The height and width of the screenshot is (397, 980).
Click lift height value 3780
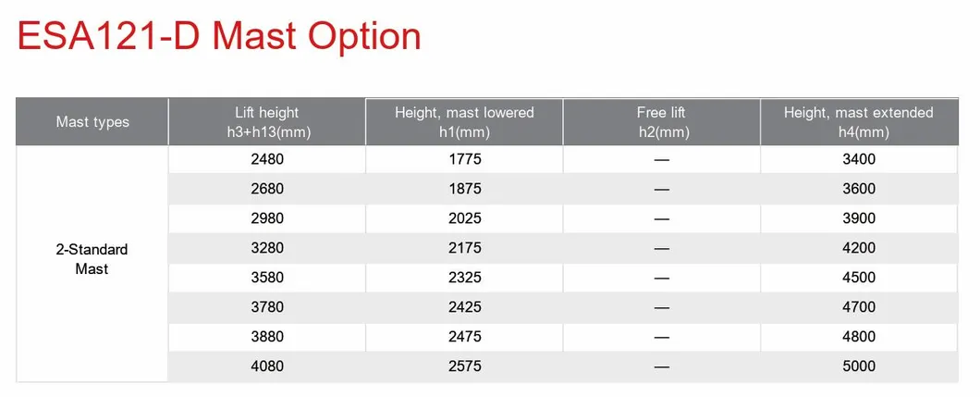[x=266, y=307]
